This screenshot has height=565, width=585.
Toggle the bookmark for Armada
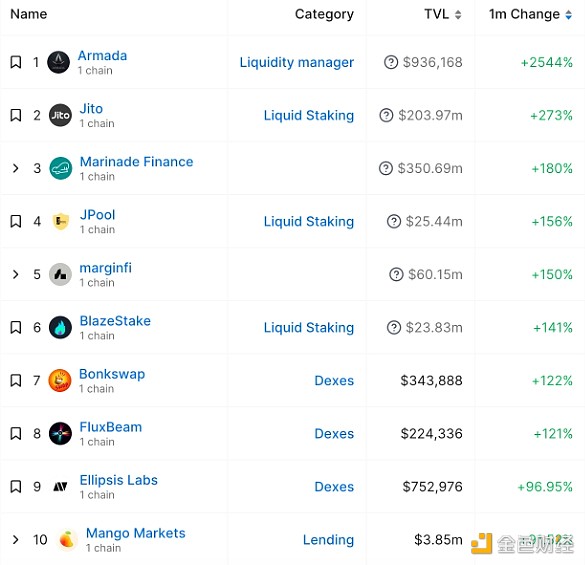tap(15, 62)
